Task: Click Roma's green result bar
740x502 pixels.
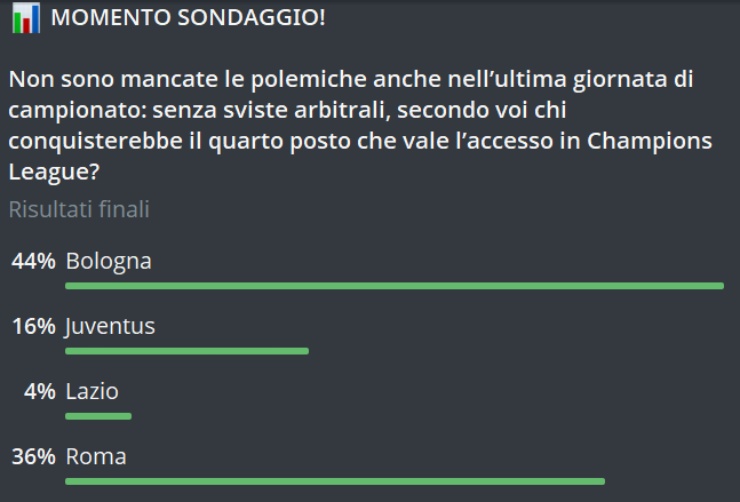Action: click(x=335, y=481)
